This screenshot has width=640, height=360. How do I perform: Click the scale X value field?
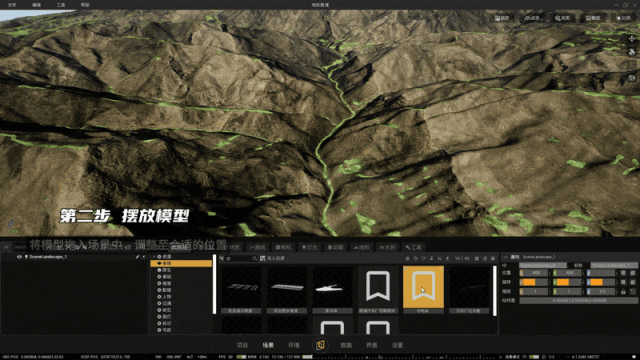click(536, 291)
